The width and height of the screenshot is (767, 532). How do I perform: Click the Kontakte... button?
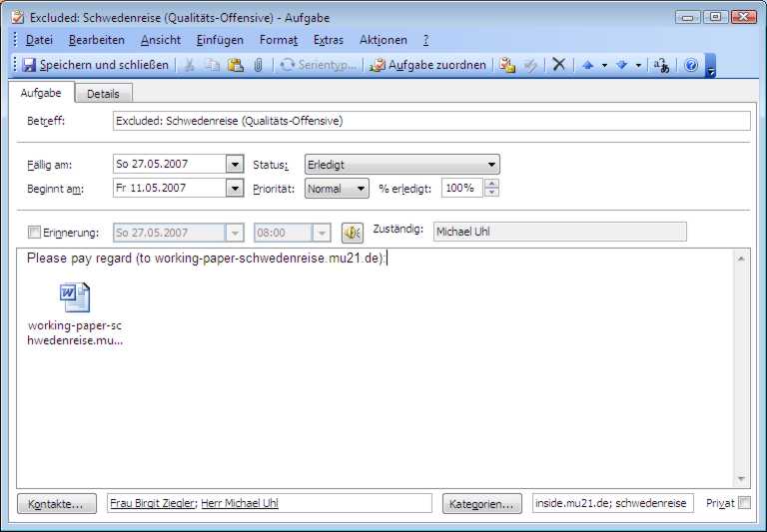[x=57, y=504]
